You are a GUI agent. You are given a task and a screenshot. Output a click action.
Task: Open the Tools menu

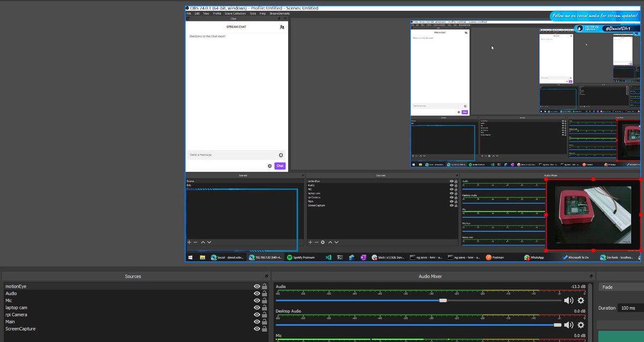[x=253, y=13]
